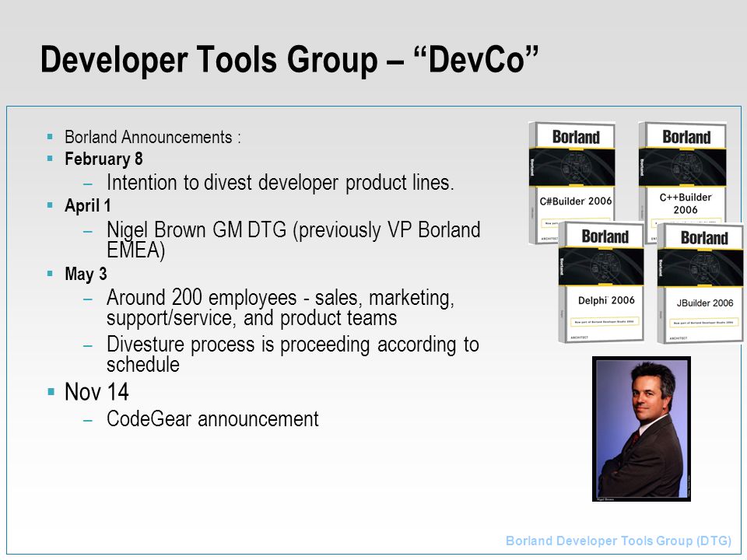Click "Intention to divest developer product lines."
Screen dimensions: 747x560
280,182
